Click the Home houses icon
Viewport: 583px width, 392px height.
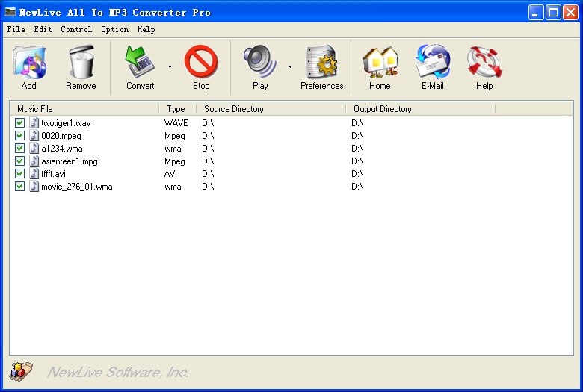click(380, 63)
